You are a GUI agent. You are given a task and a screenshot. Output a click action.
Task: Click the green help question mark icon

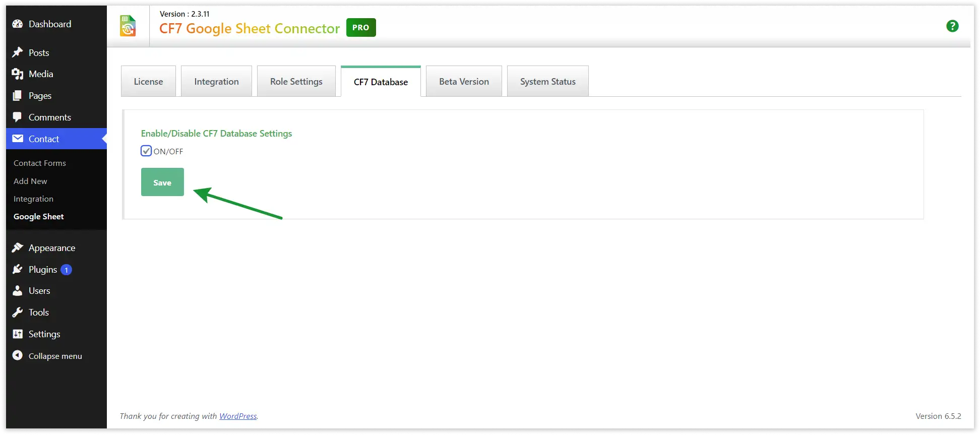[x=952, y=26]
